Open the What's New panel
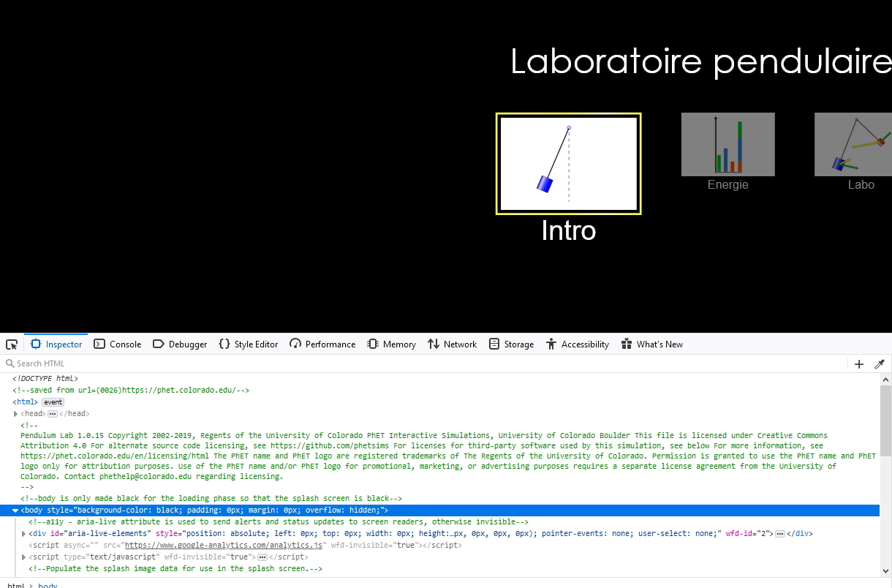Viewport: 892px width, 588px height. [x=652, y=344]
